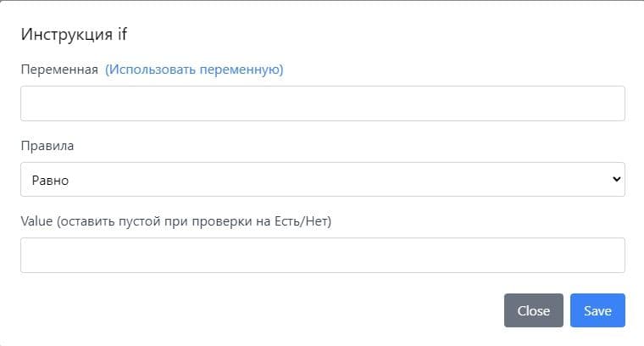Save the if instruction
Screen dimensions: 644x346
597,310
